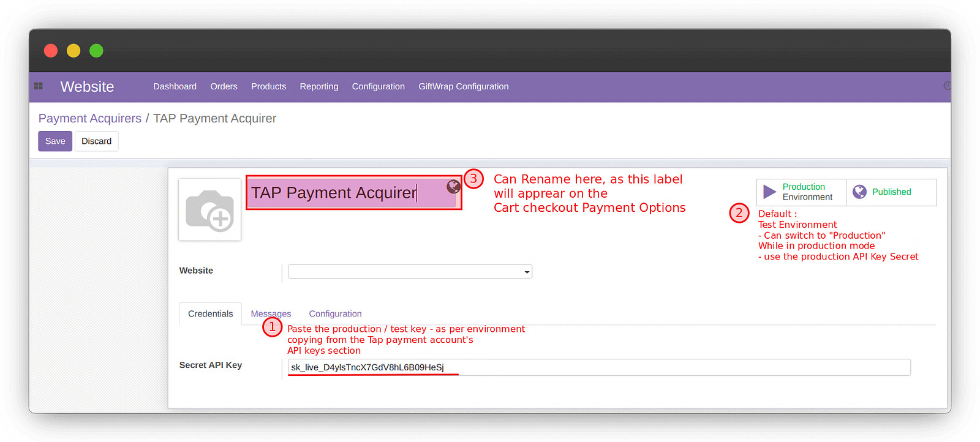Click the red macOS close dot
Image resolution: width=980 pixels, height=442 pixels.
coord(51,51)
